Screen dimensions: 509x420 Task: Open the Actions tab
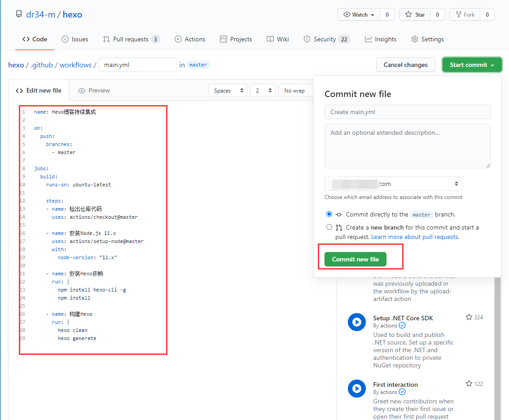tap(190, 39)
